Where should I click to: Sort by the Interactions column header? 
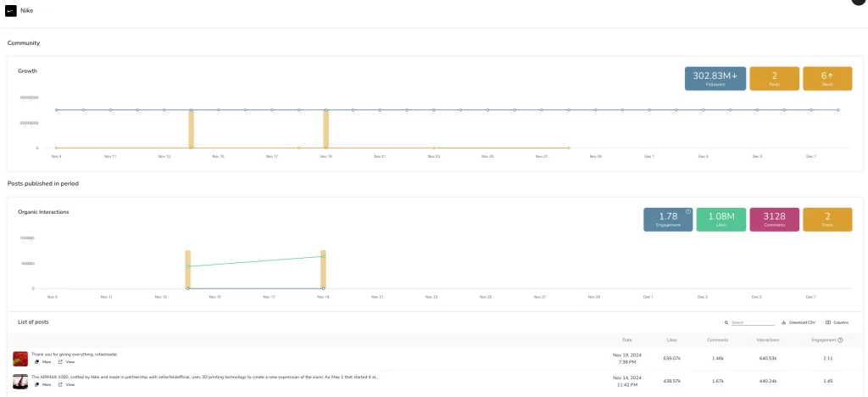768,340
